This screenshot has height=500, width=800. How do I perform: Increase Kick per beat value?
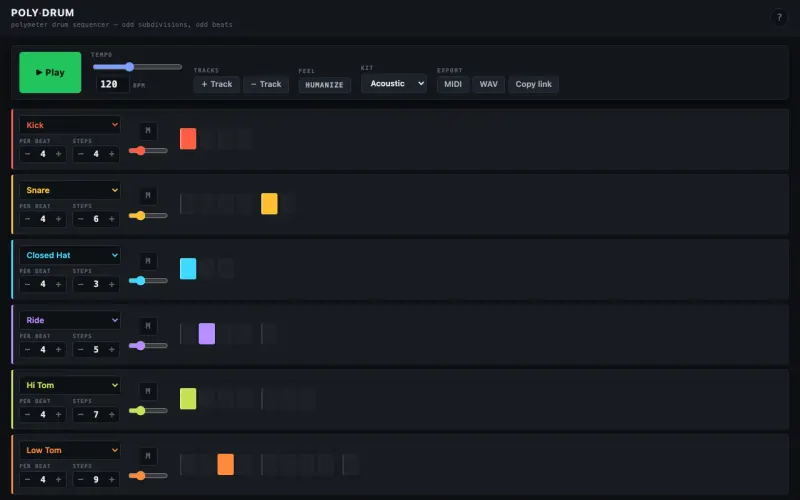[x=58, y=154]
